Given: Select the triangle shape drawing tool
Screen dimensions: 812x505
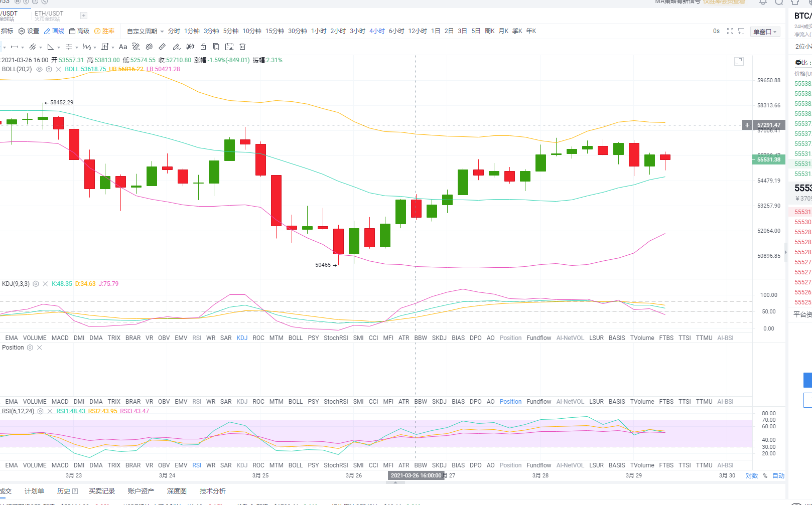Looking at the screenshot, I should point(51,47).
